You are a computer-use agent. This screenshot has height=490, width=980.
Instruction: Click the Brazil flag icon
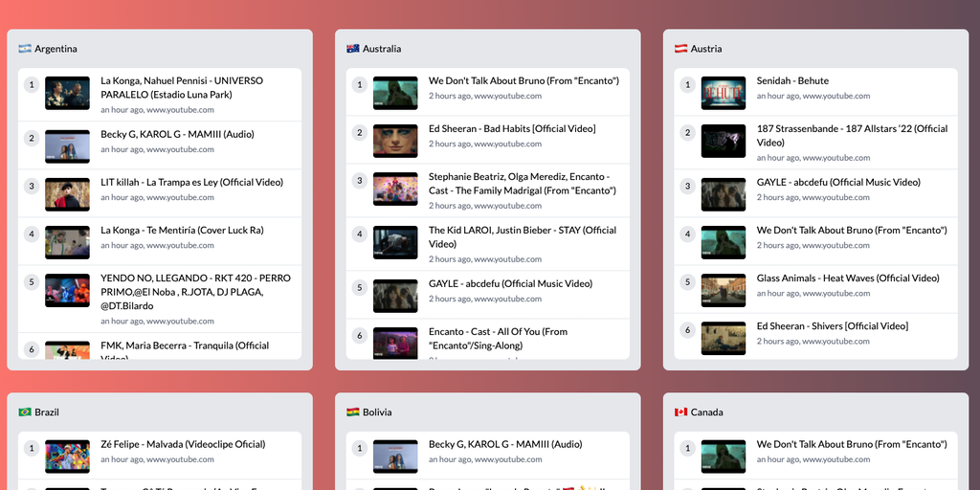pos(25,412)
